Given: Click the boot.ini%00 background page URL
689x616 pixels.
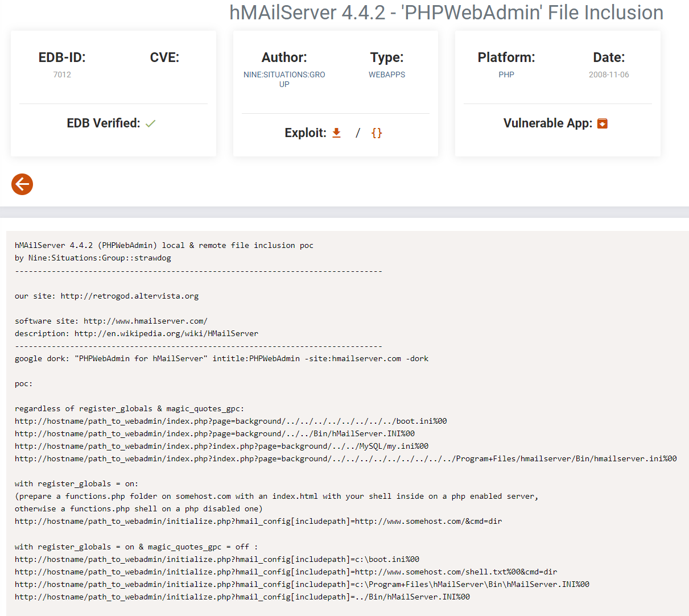Looking at the screenshot, I should click(x=231, y=421).
